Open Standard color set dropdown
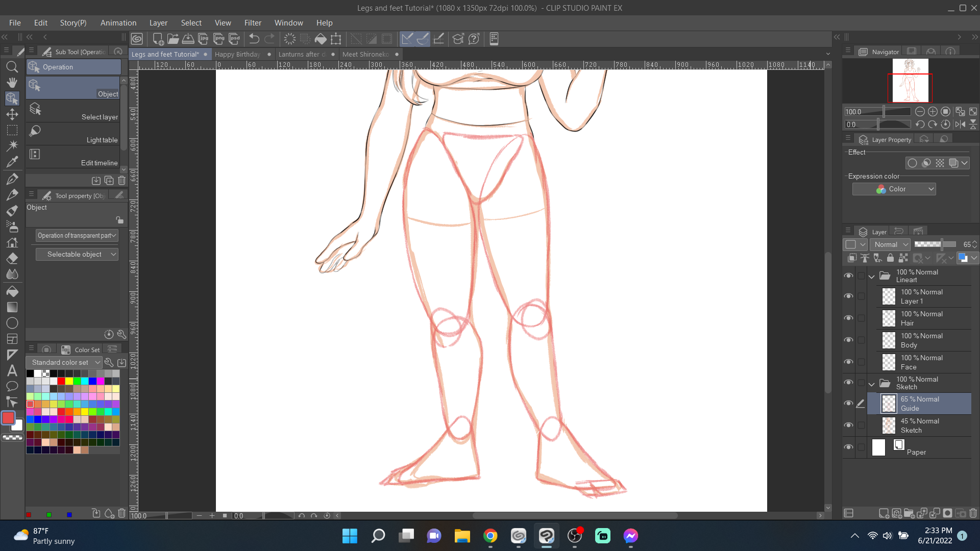Image resolution: width=980 pixels, height=551 pixels. [x=64, y=362]
